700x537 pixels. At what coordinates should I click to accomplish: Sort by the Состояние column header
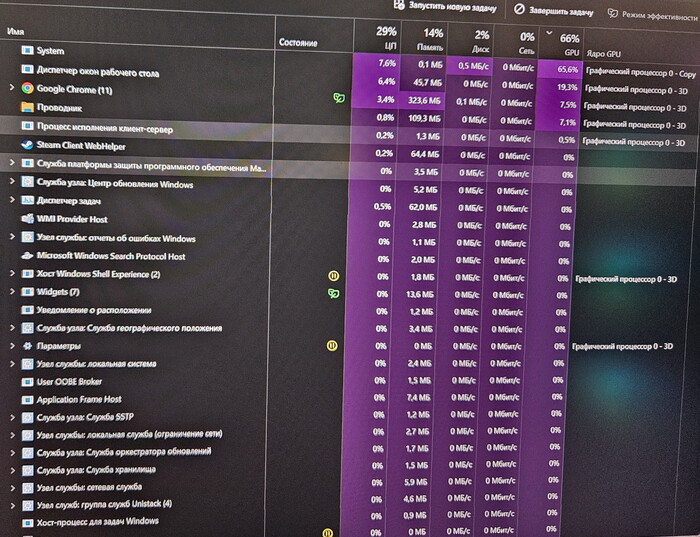314,36
